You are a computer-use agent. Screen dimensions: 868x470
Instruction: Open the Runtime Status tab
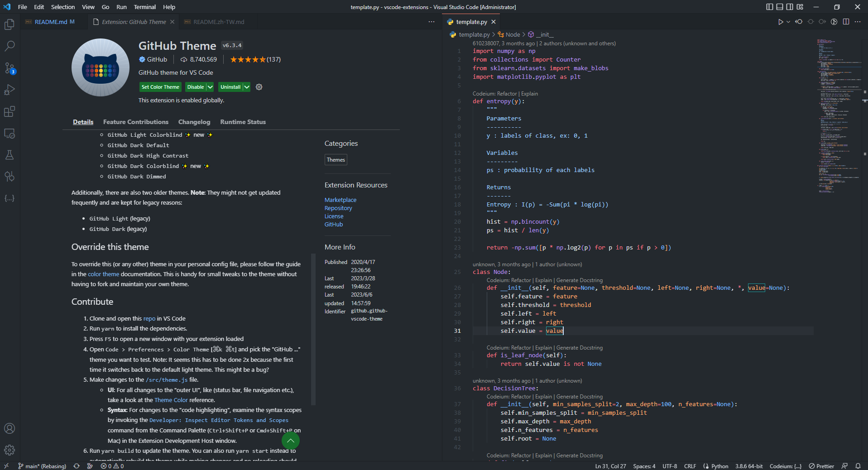point(243,122)
